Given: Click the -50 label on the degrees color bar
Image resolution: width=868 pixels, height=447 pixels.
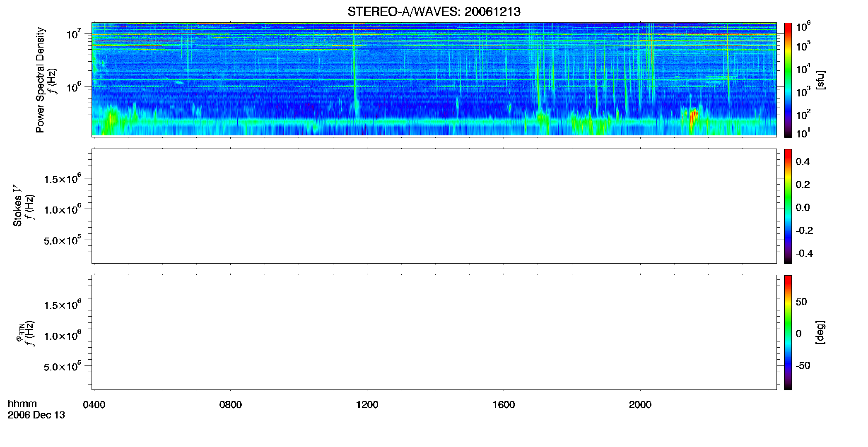Looking at the screenshot, I should coord(803,365).
